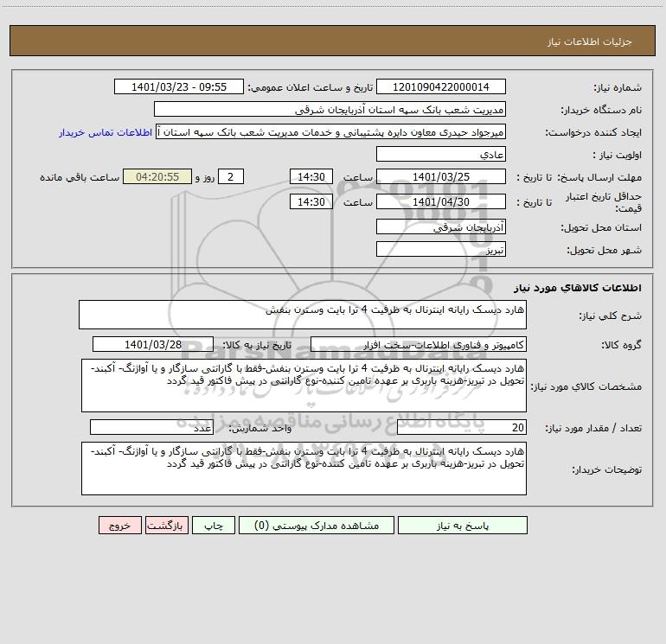
Task: Click the شهر محل تحویل label
Action: pyautogui.click(x=605, y=250)
